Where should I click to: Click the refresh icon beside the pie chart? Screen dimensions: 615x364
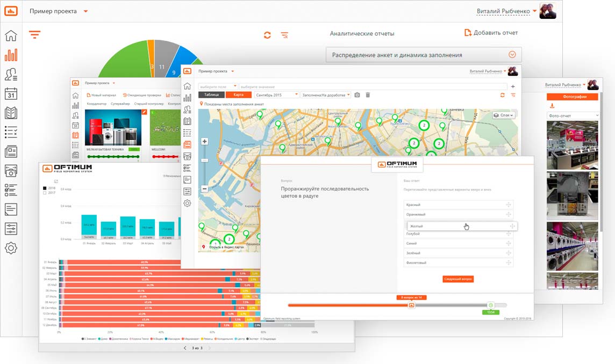[x=267, y=35]
